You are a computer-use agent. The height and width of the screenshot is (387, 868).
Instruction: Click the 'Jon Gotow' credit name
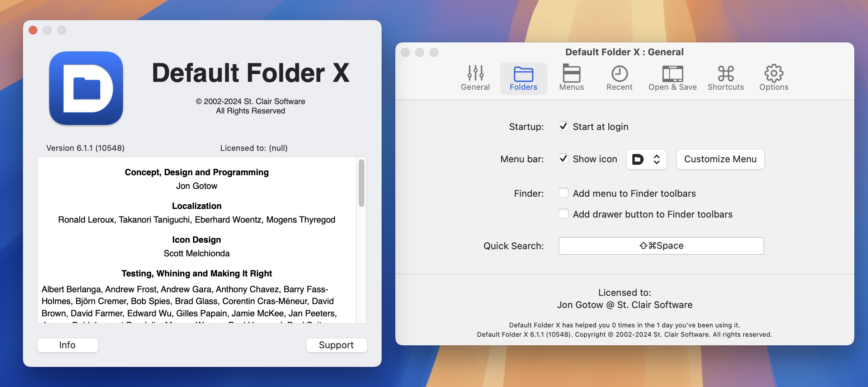point(197,186)
